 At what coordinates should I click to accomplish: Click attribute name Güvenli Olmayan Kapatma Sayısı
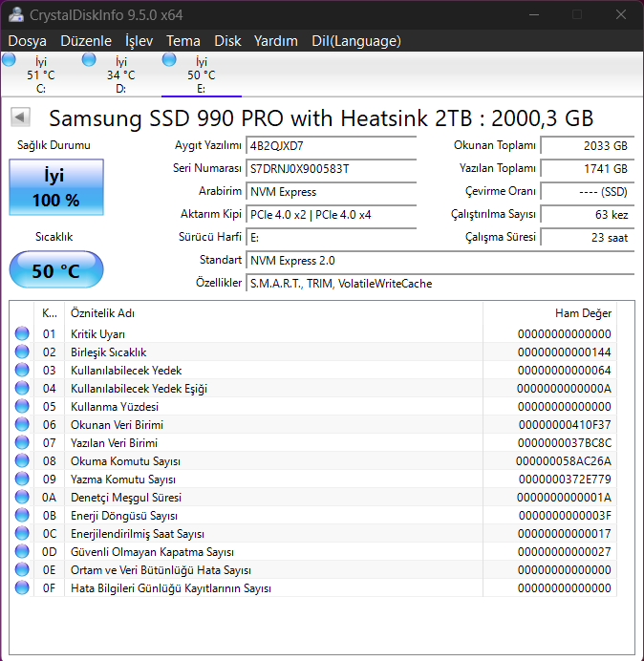pos(152,552)
